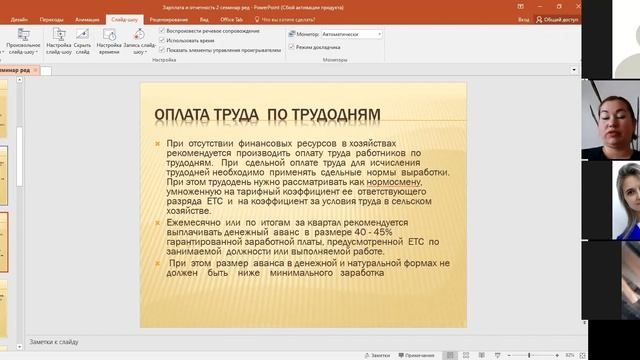Open the Монитор 'Автоматически' dropdown
Screen dimensions: 640x360
[351, 34]
